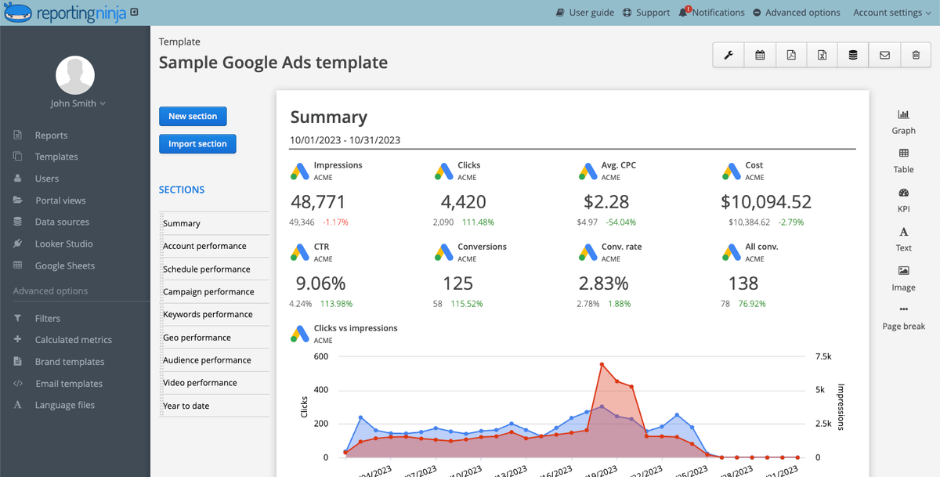The image size is (940, 477).
Task: Select the Keywords performance section
Action: pos(215,314)
